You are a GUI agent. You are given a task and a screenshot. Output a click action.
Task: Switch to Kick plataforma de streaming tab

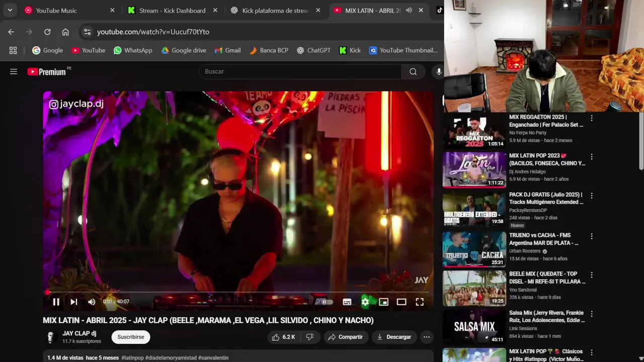(275, 10)
